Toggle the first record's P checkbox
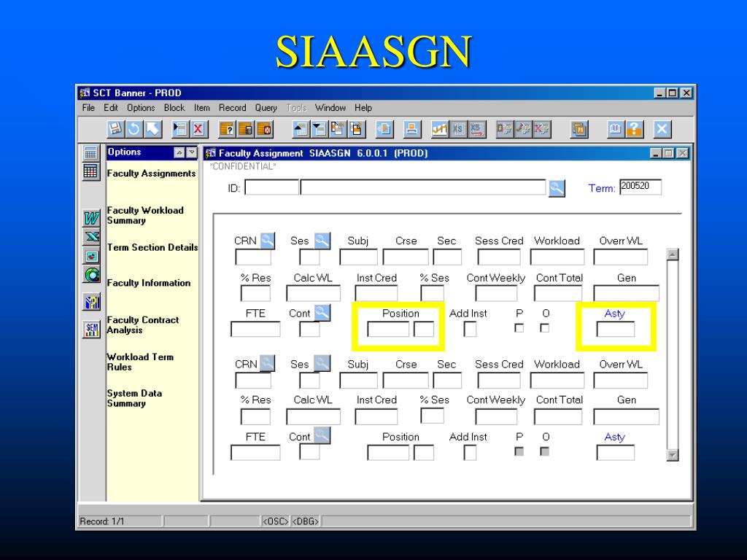This screenshot has width=747, height=560. [519, 328]
